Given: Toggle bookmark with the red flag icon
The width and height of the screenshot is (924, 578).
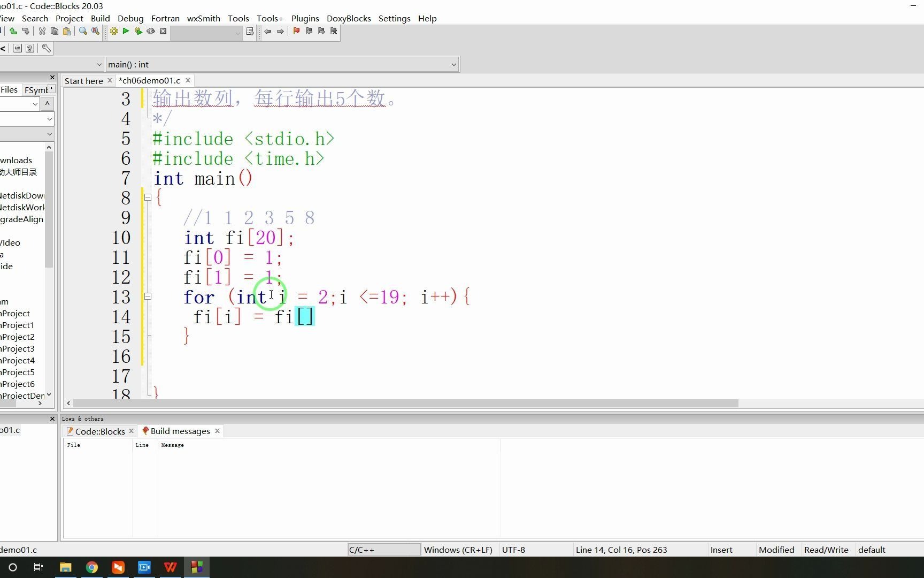Looking at the screenshot, I should tap(296, 32).
